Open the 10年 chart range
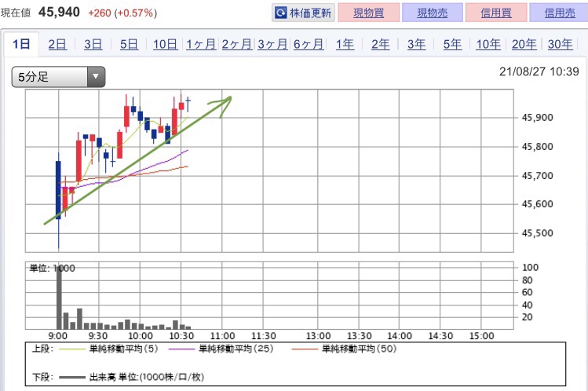Image resolution: width=588 pixels, height=391 pixels. click(x=488, y=44)
